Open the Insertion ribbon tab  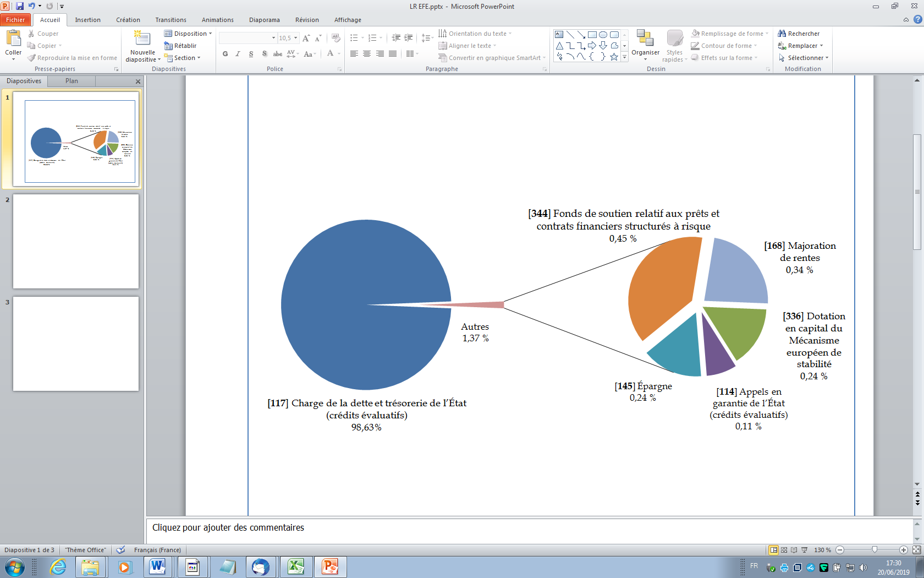click(87, 20)
